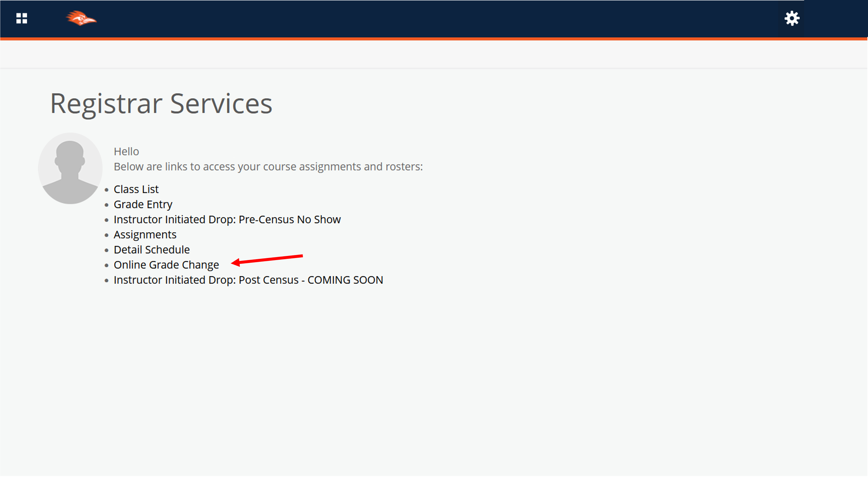This screenshot has height=477, width=868.
Task: Click Instructor Initiated Drop: Post Census link
Action: [248, 280]
